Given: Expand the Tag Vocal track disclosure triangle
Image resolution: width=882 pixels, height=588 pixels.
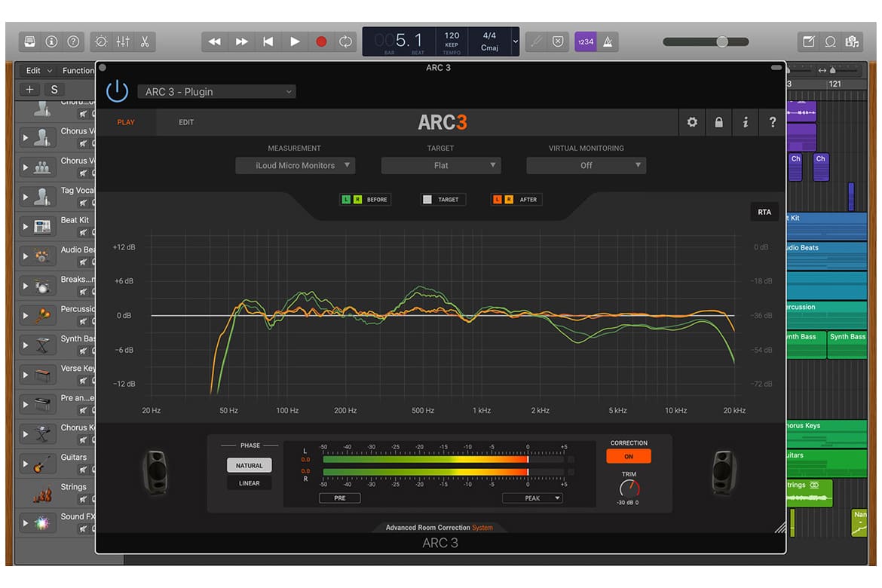Looking at the screenshot, I should 26,197.
